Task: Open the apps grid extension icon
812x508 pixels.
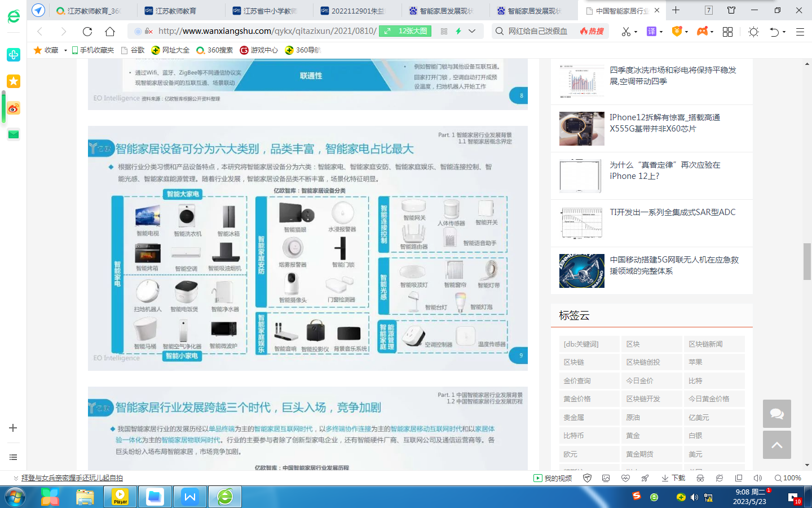Action: pos(727,32)
